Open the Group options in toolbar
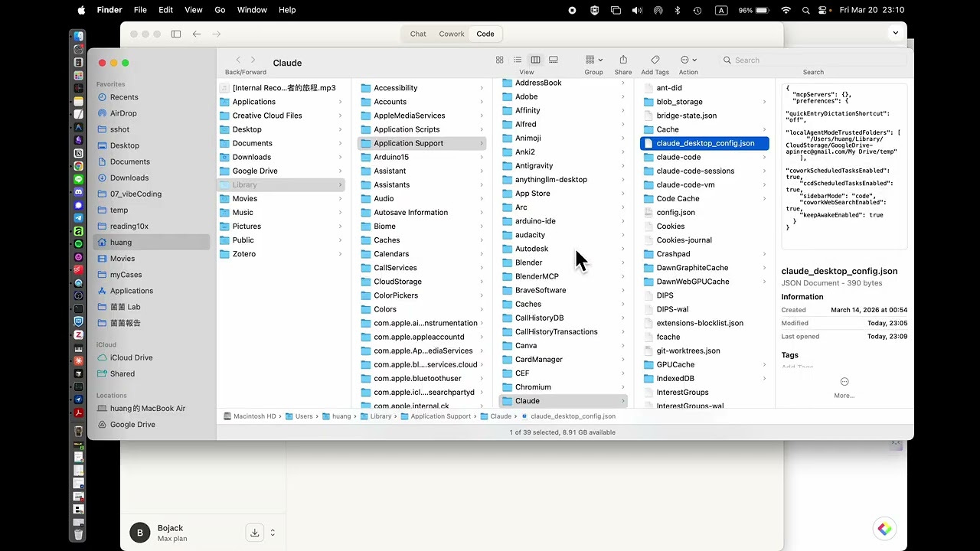The image size is (980, 551). [593, 60]
